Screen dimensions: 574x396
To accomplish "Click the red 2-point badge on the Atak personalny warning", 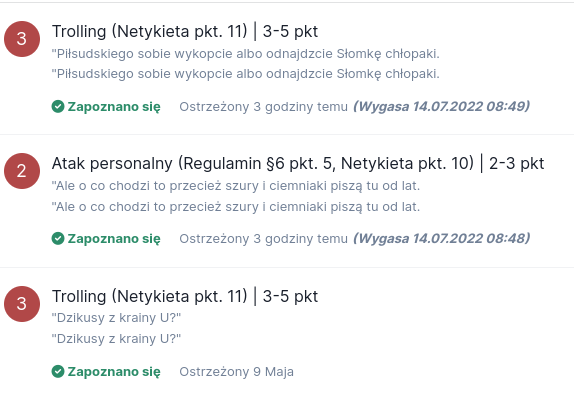I will coord(22,171).
